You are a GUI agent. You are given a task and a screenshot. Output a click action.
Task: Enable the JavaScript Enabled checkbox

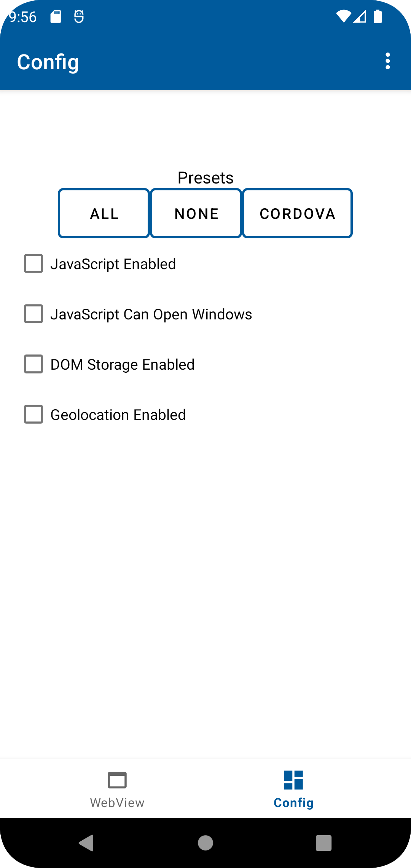33,264
